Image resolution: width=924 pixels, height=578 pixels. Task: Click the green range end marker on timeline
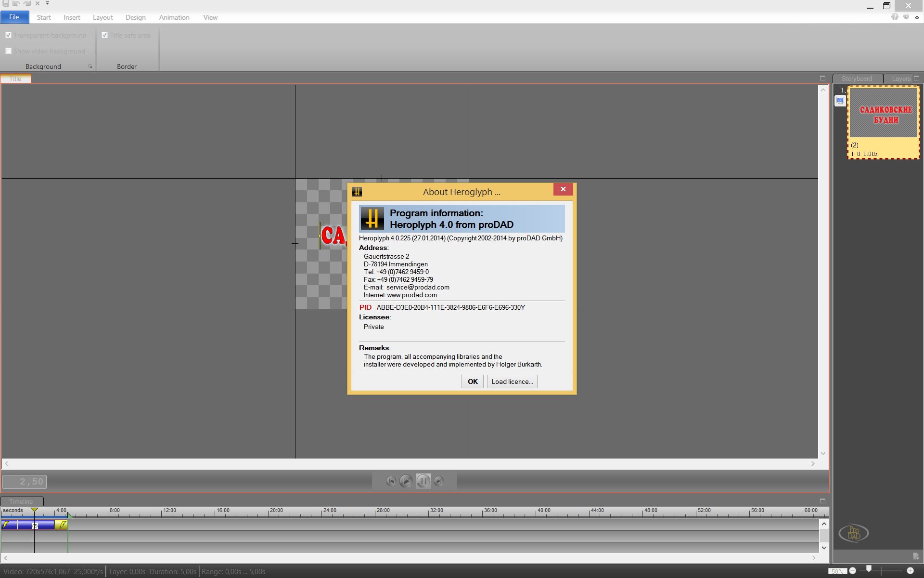click(70, 515)
